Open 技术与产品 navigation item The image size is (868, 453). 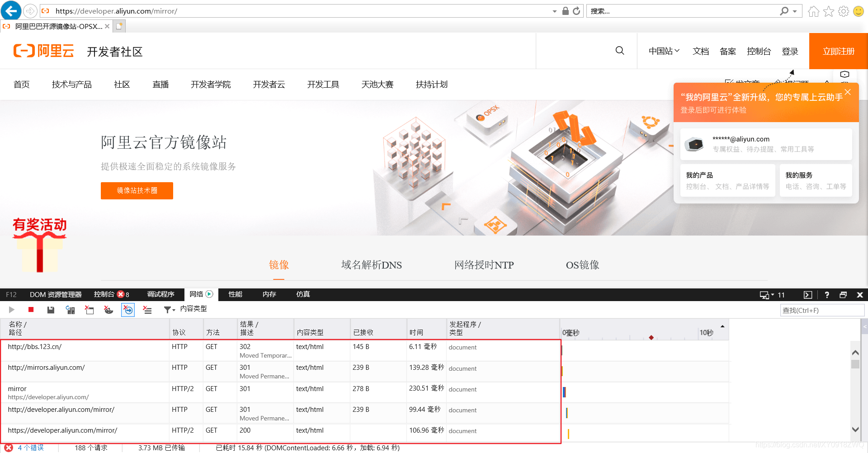point(71,85)
